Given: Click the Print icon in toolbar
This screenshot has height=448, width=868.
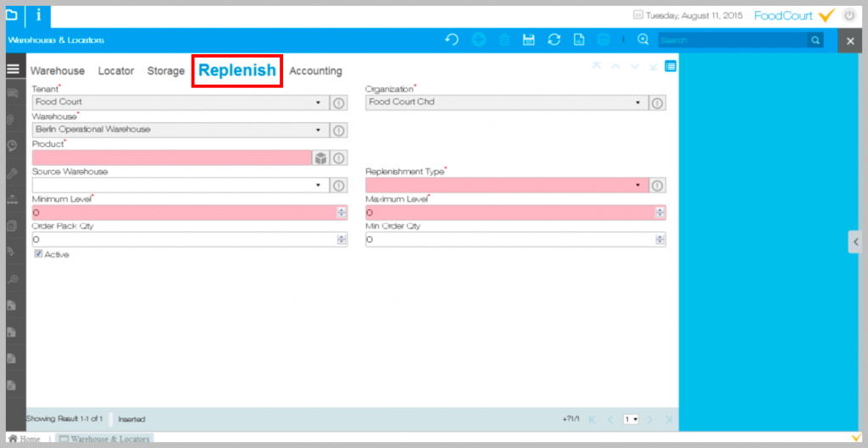Looking at the screenshot, I should click(604, 40).
